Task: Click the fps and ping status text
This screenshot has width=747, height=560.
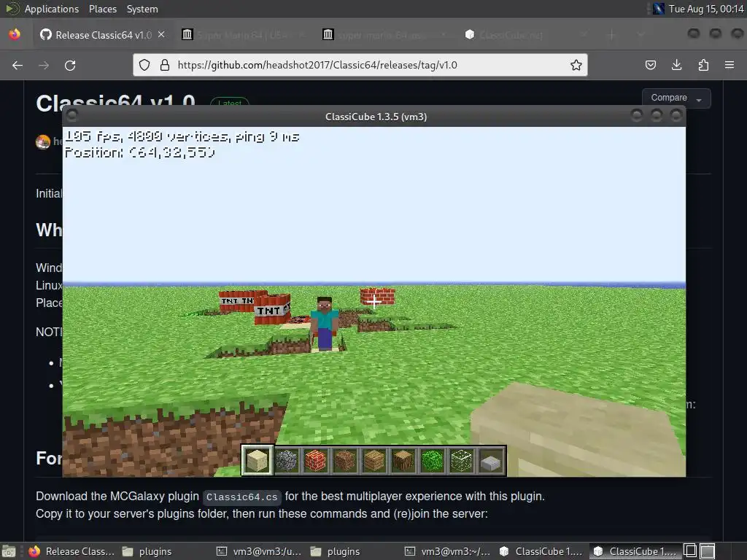Action: click(x=182, y=137)
